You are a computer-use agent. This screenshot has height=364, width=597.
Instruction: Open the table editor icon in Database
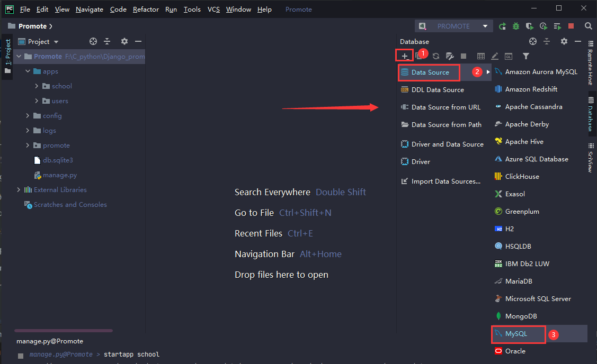(481, 56)
